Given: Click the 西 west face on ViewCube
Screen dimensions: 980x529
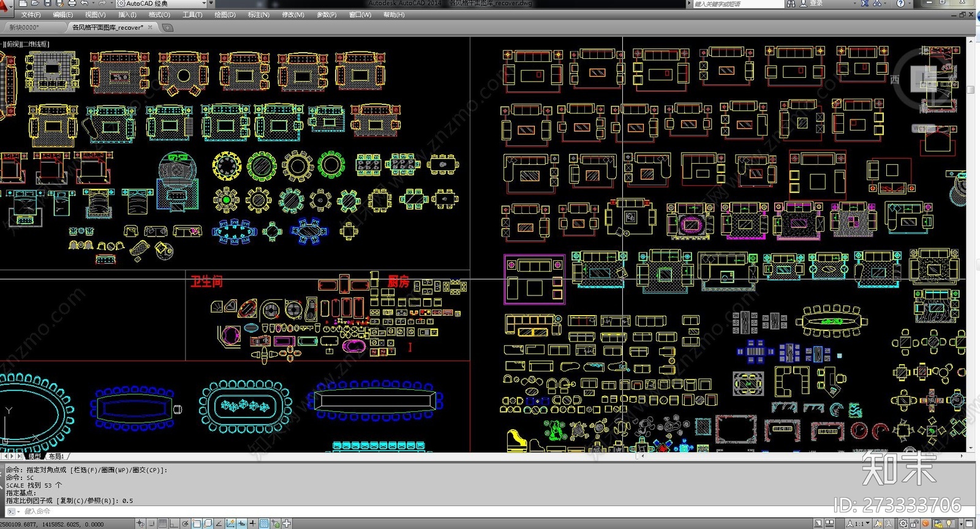Looking at the screenshot, I should click(x=895, y=80).
